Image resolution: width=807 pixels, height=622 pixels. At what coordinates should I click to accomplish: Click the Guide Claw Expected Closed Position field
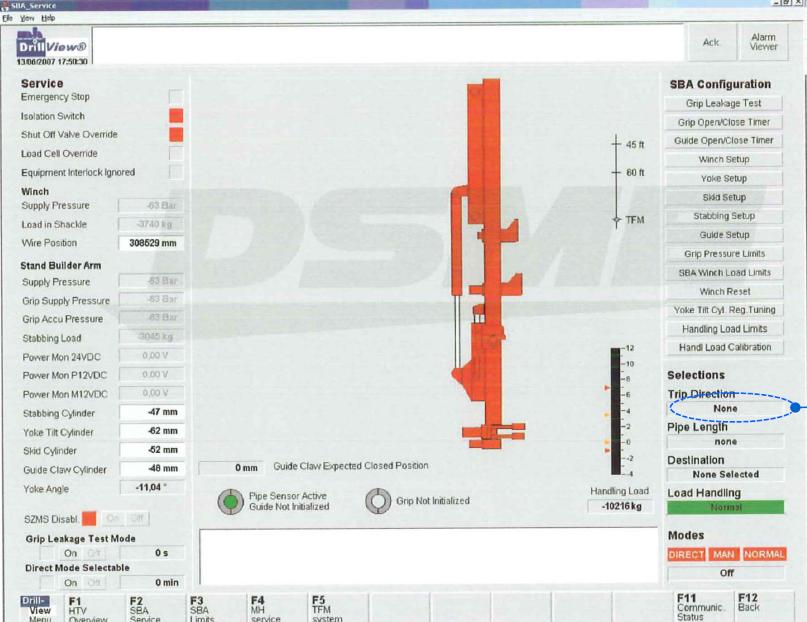[231, 468]
